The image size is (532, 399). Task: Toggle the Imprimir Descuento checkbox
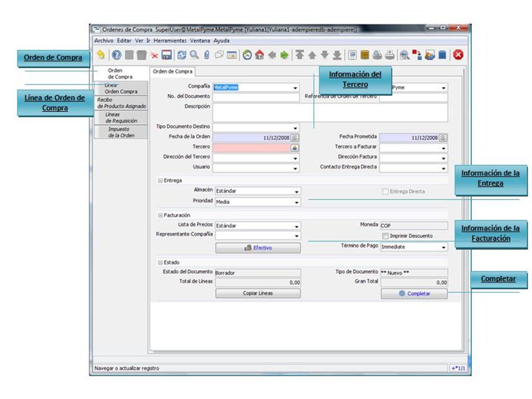[385, 236]
